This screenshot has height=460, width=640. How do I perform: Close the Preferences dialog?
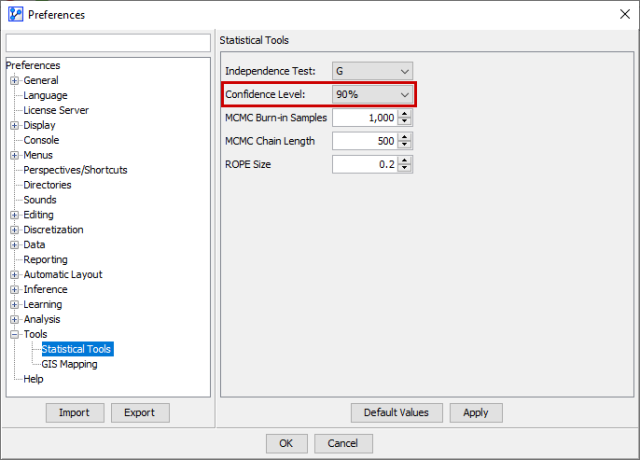[624, 14]
